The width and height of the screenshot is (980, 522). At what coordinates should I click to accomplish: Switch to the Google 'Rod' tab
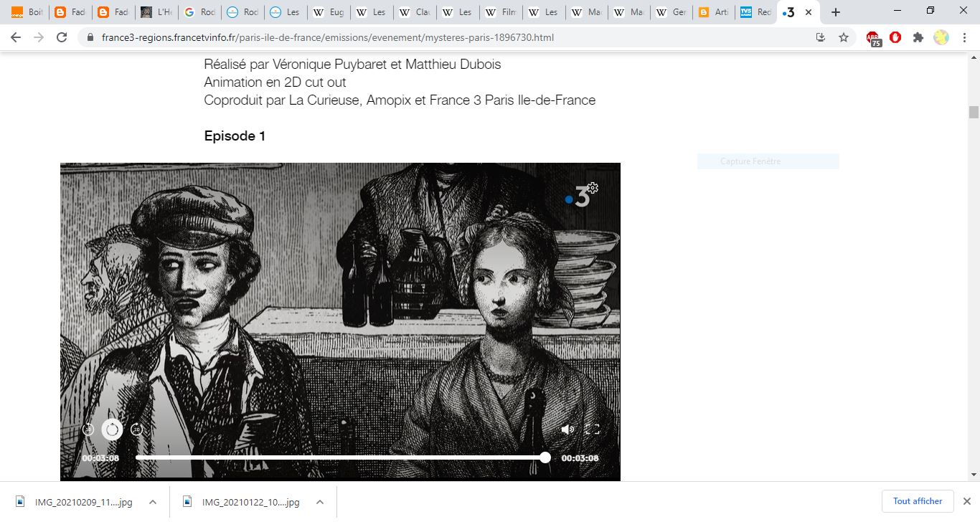click(x=199, y=12)
